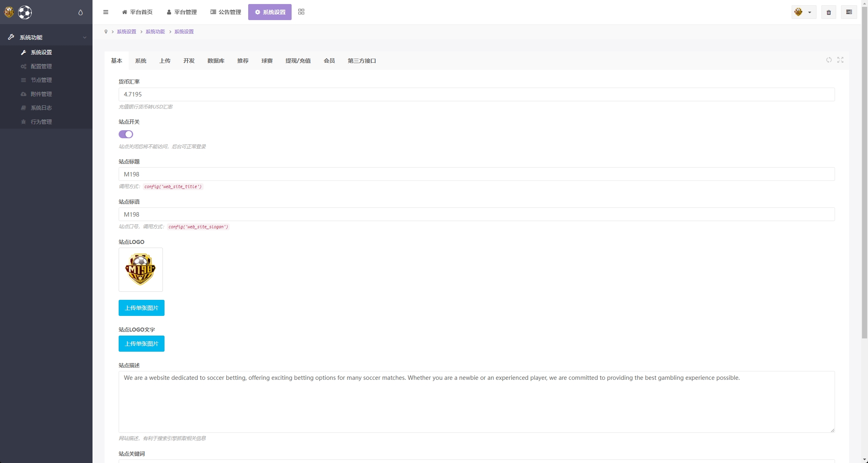The width and height of the screenshot is (868, 463).
Task: Open 配置管理 in the sidebar
Action: coord(41,66)
